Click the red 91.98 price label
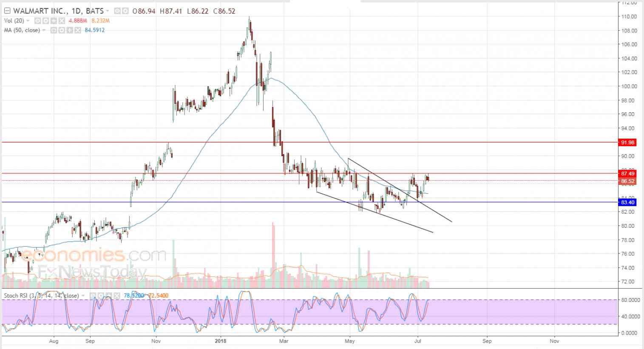 (628, 142)
